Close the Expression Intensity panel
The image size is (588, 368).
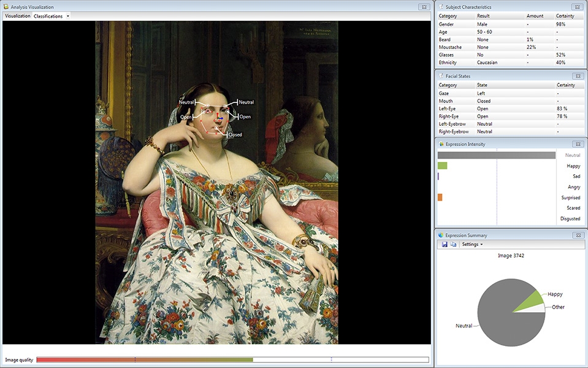578,144
